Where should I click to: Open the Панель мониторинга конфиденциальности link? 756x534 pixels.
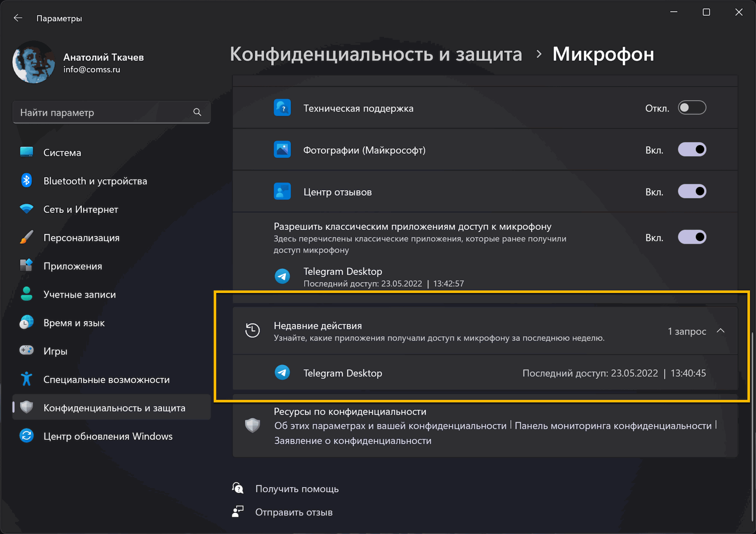point(613,426)
